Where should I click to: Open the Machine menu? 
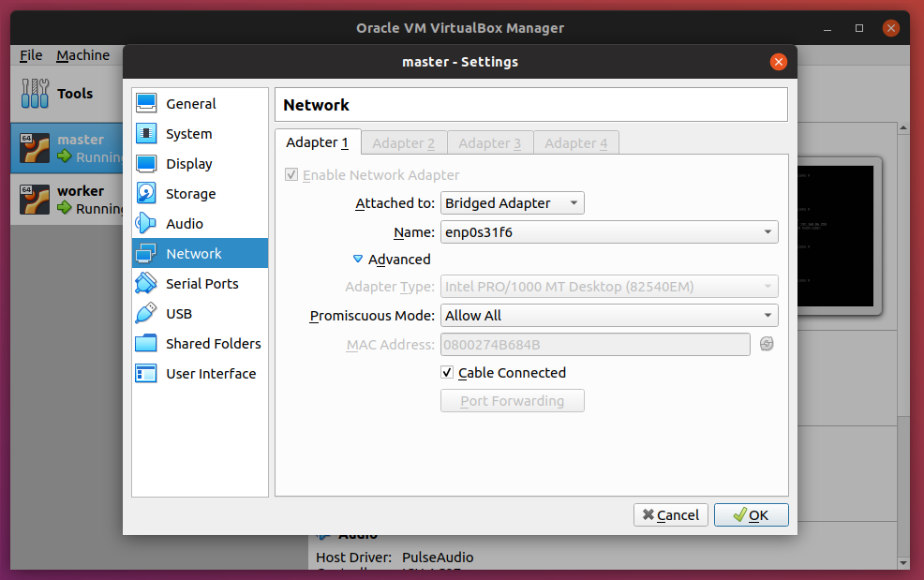click(x=82, y=54)
